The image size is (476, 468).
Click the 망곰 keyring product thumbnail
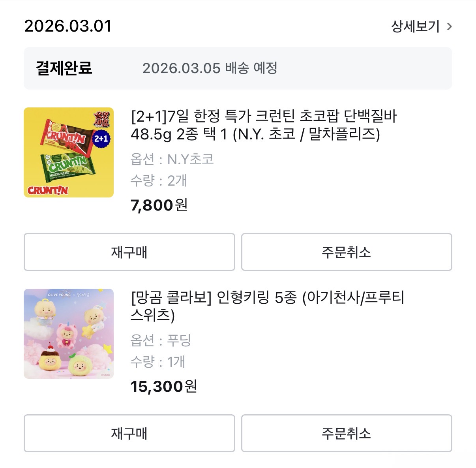point(69,334)
